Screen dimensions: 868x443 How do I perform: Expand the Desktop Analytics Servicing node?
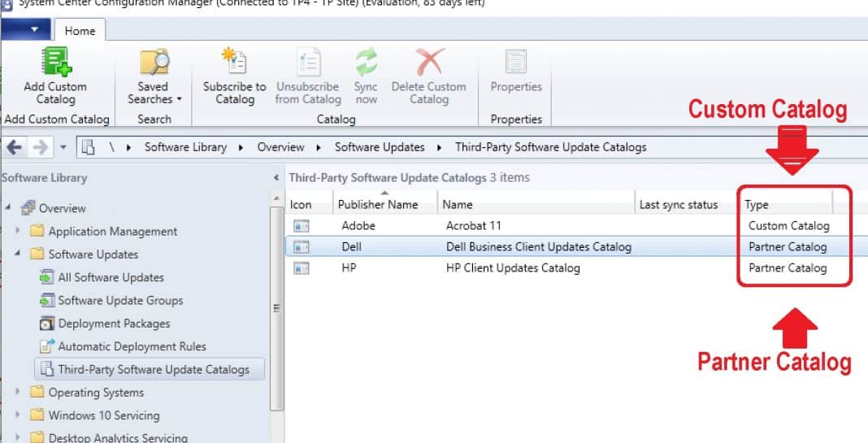tap(17, 437)
